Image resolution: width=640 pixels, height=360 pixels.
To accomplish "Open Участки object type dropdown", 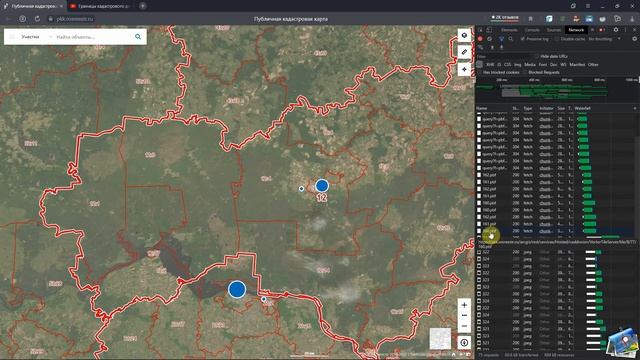I will point(37,37).
